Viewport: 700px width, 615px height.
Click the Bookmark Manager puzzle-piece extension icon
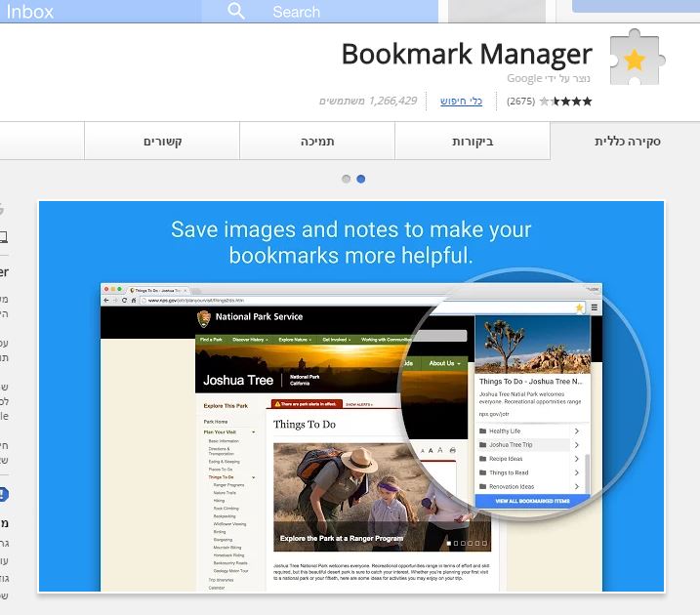638,58
